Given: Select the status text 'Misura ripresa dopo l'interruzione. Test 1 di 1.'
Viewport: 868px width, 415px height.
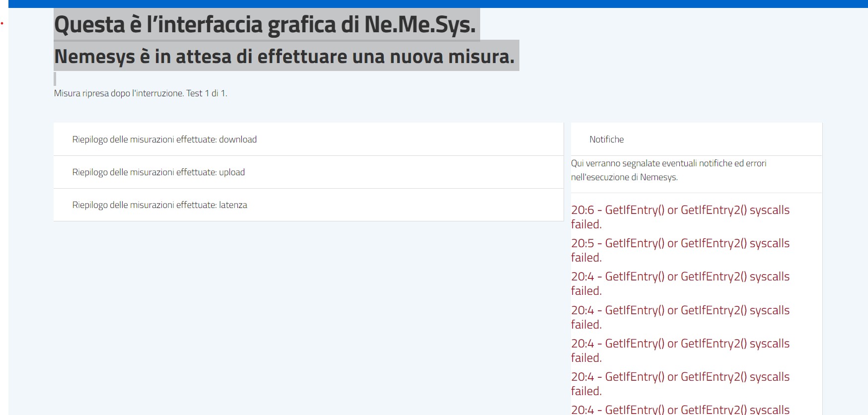Looking at the screenshot, I should pos(141,93).
